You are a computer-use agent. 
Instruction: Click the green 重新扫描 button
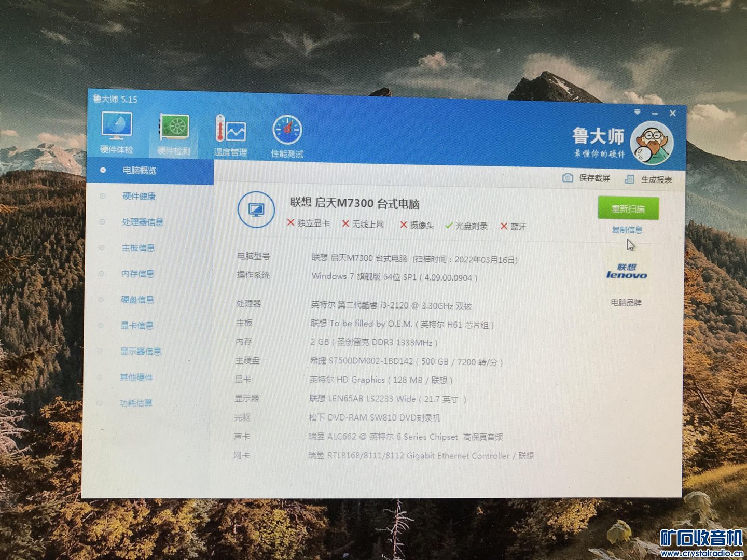(628, 208)
